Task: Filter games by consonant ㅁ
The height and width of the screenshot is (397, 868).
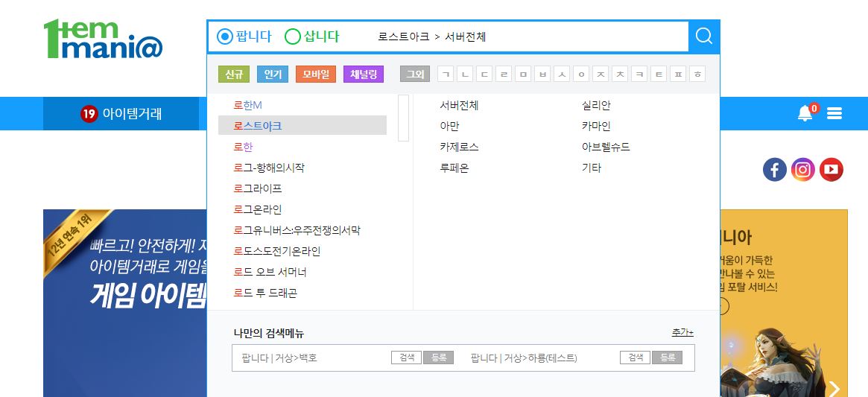Action: point(523,74)
